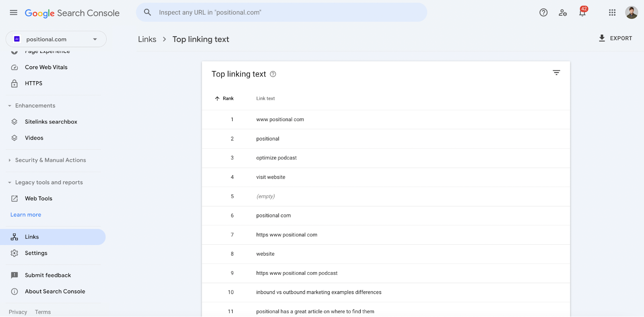Select row 'visit website'

coord(386,177)
